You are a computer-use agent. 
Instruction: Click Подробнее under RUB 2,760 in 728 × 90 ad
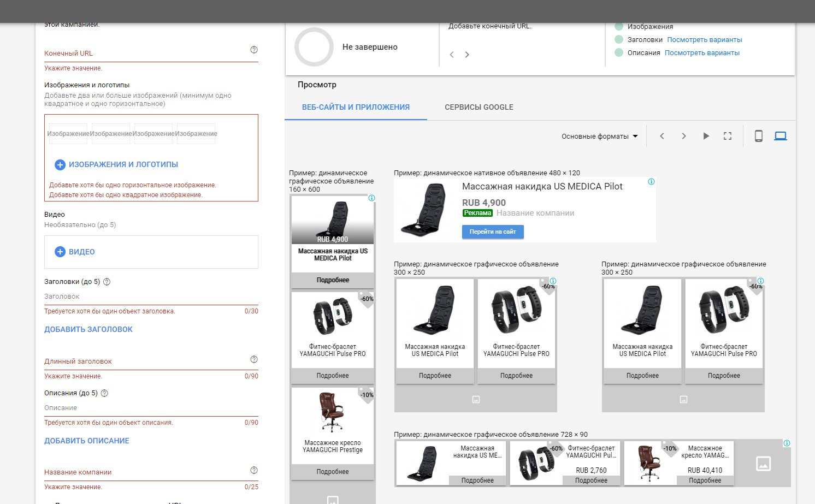pyautogui.click(x=591, y=481)
